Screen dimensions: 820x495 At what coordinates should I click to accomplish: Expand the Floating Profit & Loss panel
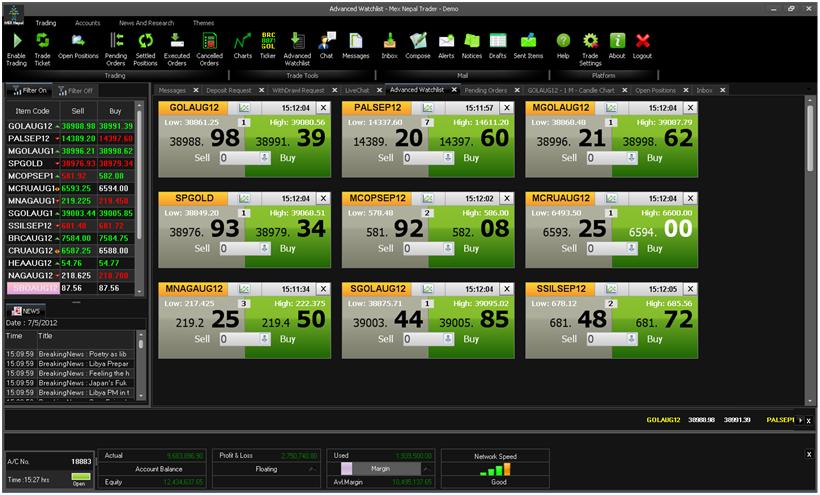pos(313,468)
